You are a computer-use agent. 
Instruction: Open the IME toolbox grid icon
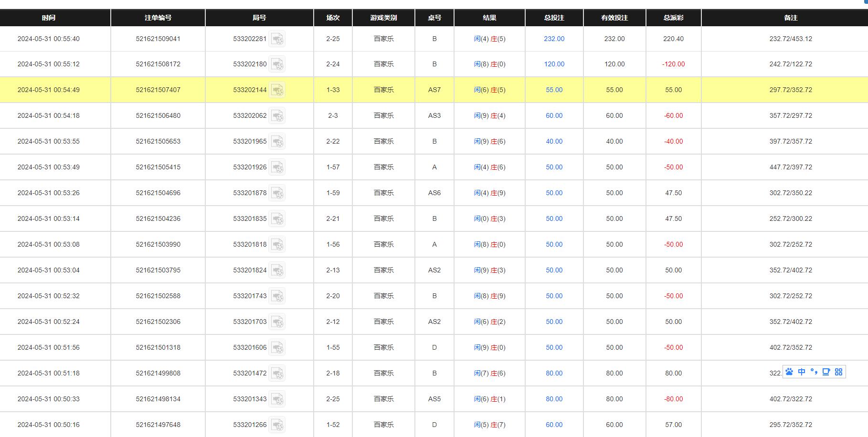(838, 372)
